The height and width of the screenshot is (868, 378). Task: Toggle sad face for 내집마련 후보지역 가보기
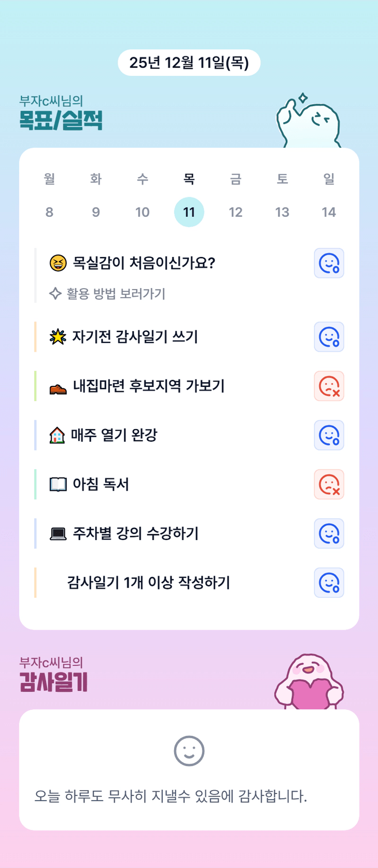tap(329, 386)
